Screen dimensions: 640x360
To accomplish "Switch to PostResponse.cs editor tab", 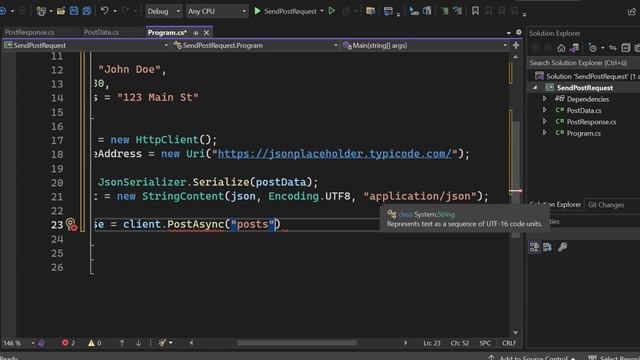I will click(30, 32).
